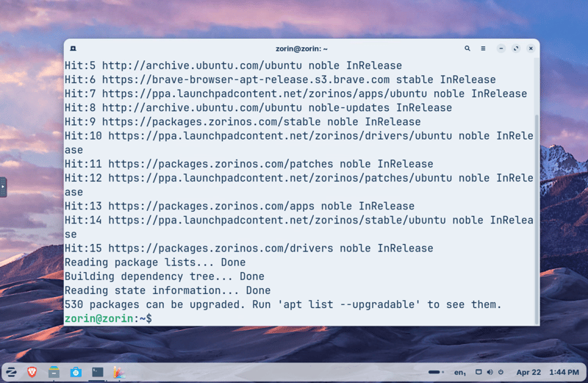The height and width of the screenshot is (383, 588).
Task: Open the terminal hamburger menu
Action: pyautogui.click(x=483, y=49)
